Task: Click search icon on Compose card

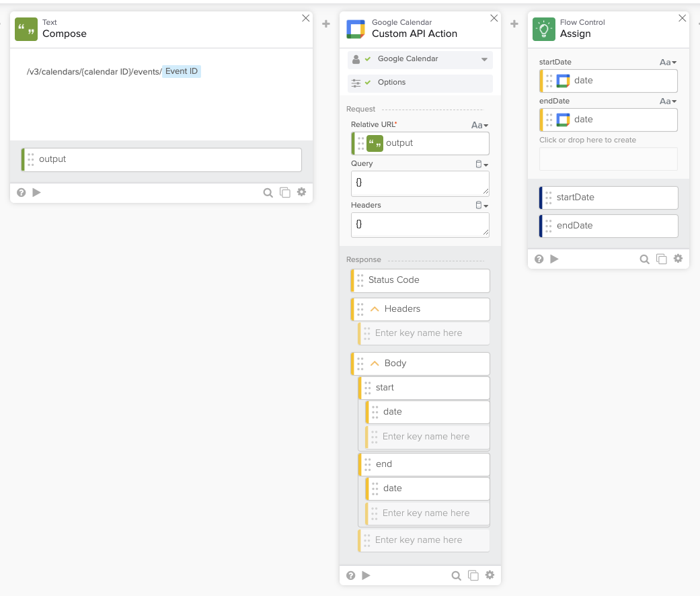Action: click(268, 193)
